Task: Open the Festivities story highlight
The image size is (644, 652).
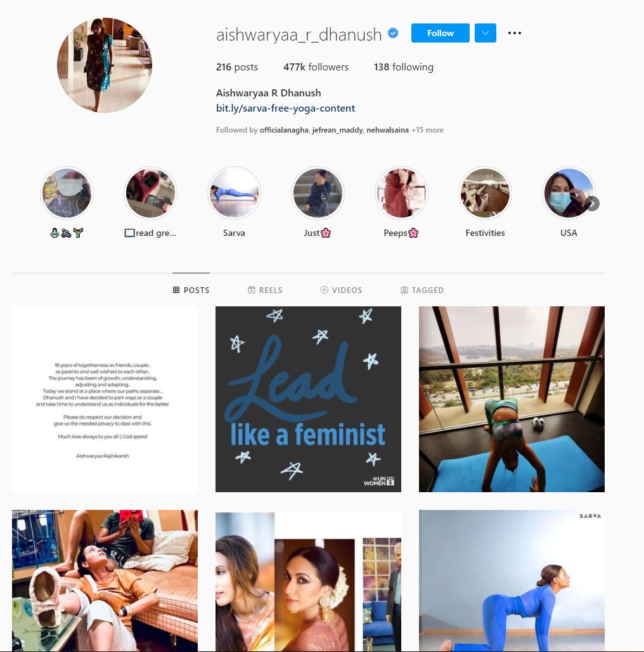Action: [x=485, y=193]
